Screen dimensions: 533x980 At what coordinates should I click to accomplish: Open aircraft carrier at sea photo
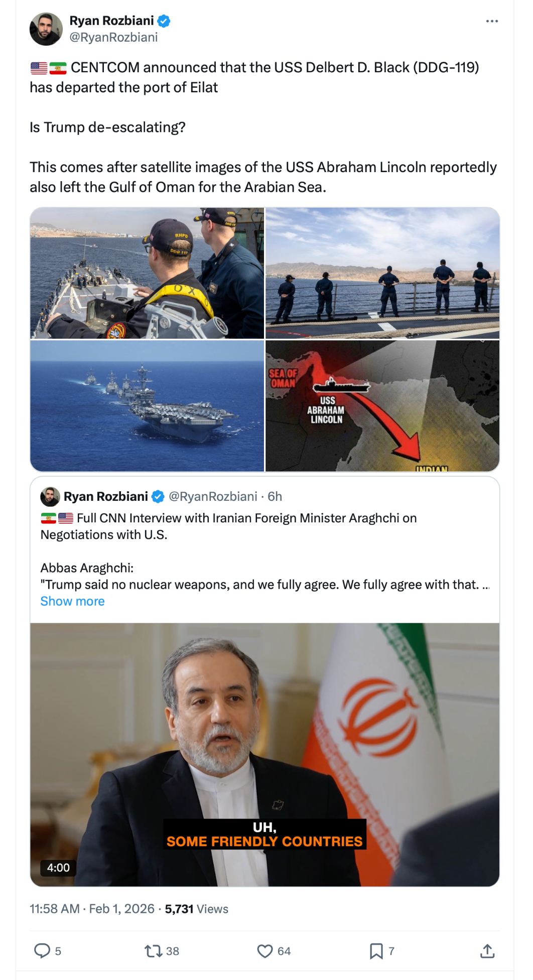point(147,406)
